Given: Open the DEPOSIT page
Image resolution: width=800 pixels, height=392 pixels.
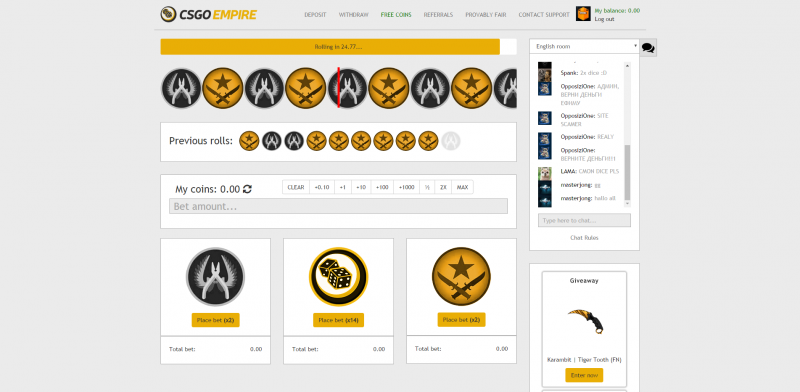Looking at the screenshot, I should tap(315, 15).
